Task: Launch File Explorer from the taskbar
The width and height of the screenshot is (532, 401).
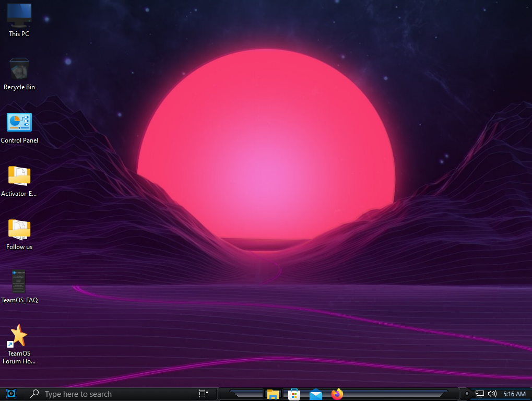Action: (272, 394)
